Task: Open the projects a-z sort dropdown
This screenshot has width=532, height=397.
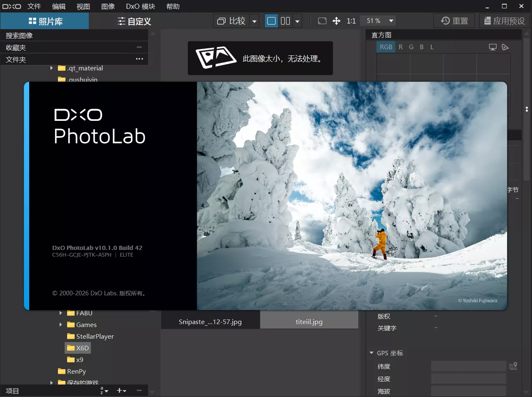Action: tap(104, 390)
